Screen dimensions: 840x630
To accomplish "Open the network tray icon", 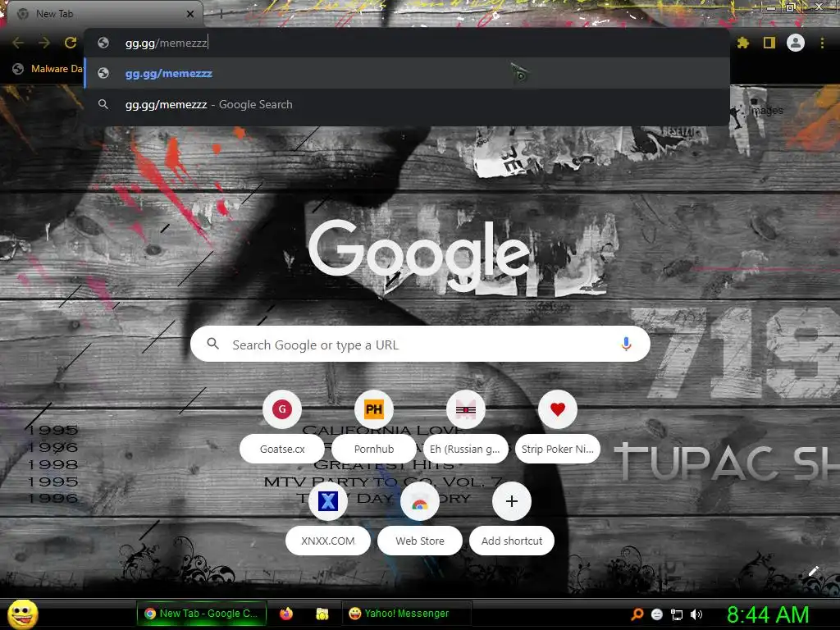I will point(677,614).
